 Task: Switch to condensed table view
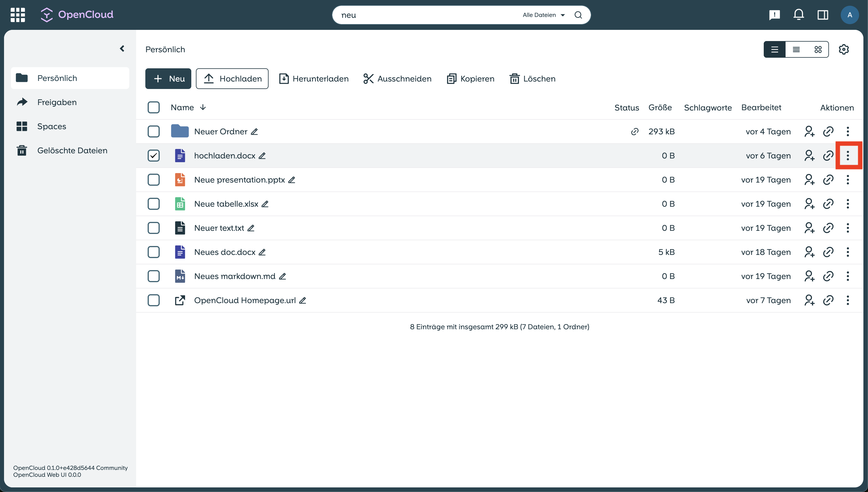[x=796, y=49]
